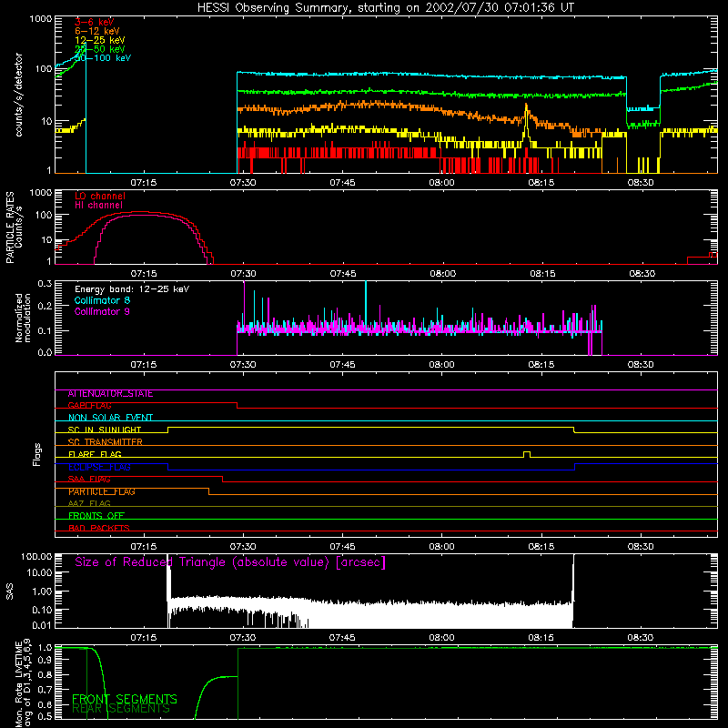Viewport: 728px width, 728px height.
Task: Select the REAR SEGMENTS legend label
Action: click(121, 709)
